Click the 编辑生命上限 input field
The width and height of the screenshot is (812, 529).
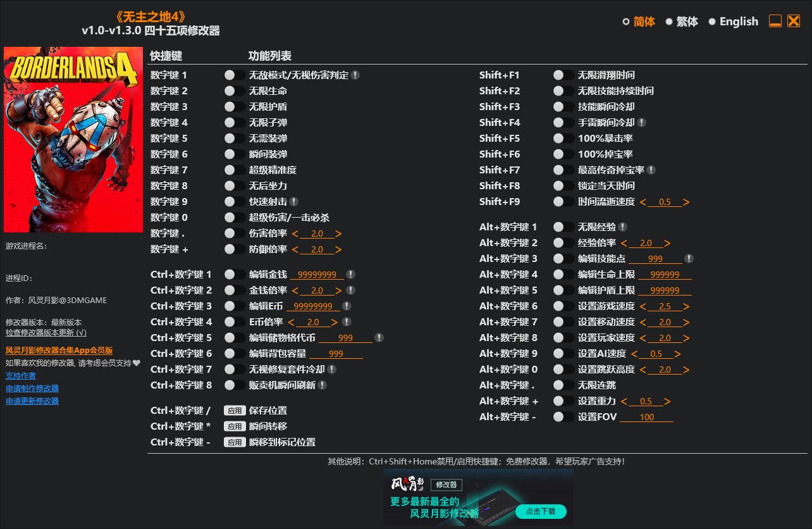(665, 274)
